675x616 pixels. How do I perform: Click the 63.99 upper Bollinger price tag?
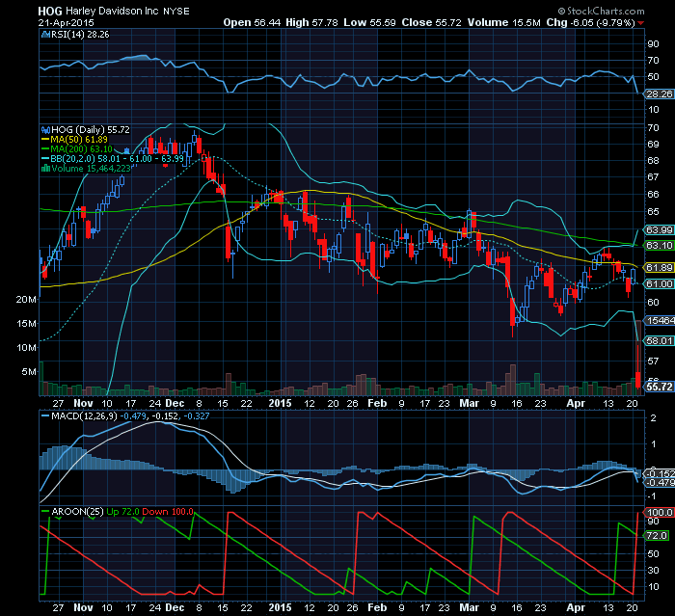point(659,229)
